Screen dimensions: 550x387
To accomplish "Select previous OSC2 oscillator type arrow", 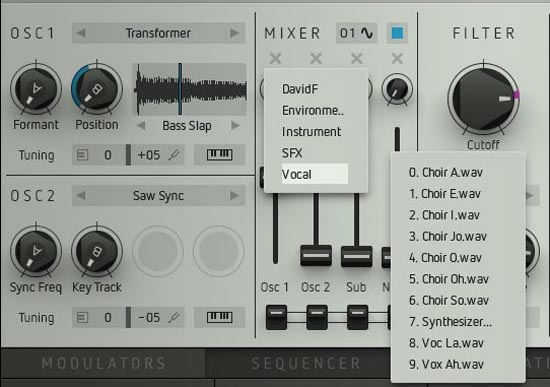I will pyautogui.click(x=81, y=195).
